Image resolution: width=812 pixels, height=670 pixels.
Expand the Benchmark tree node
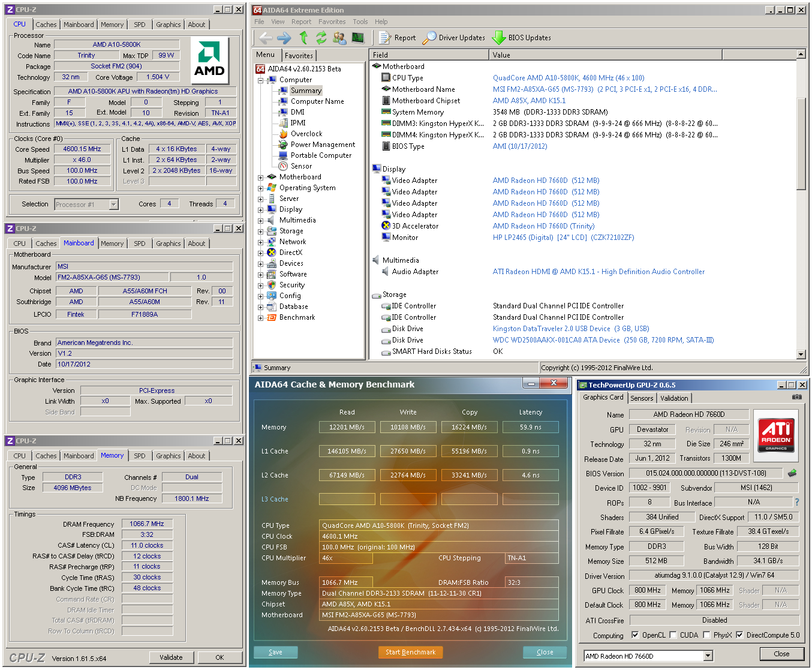tap(260, 317)
